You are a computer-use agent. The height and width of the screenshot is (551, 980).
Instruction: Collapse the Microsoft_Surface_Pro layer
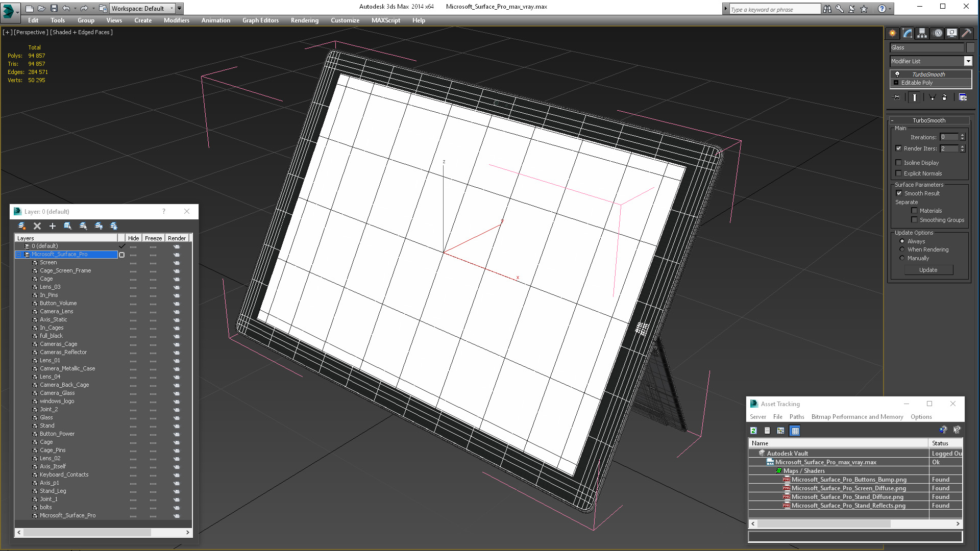[x=18, y=254]
